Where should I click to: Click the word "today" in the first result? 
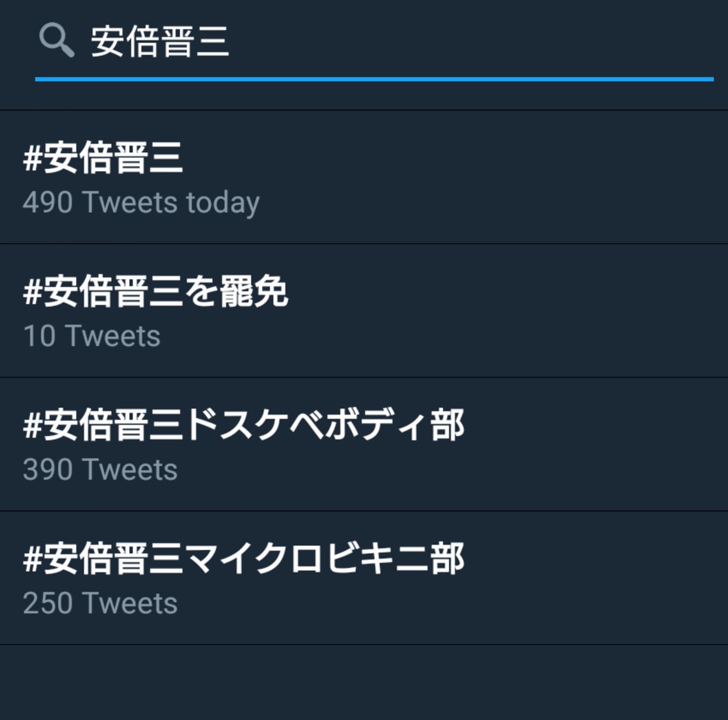click(x=223, y=203)
